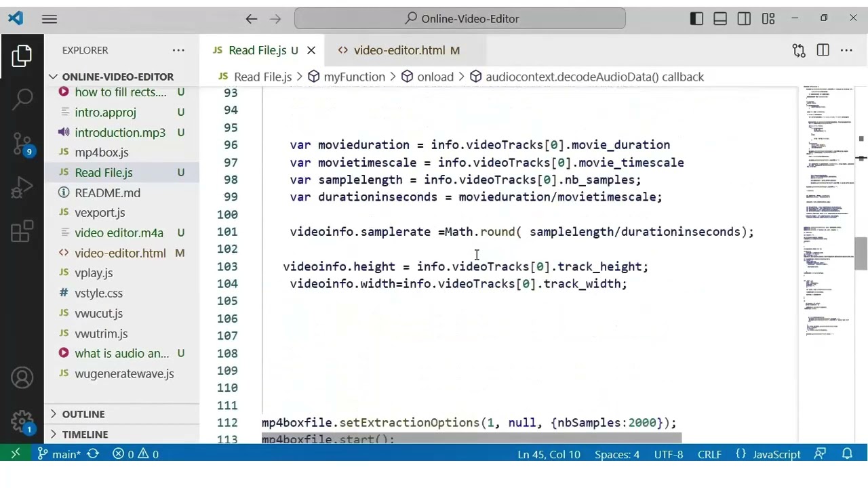The image size is (868, 488).
Task: Collapse the ONLINE-VIDEO-EDITOR folder section
Action: click(x=117, y=77)
